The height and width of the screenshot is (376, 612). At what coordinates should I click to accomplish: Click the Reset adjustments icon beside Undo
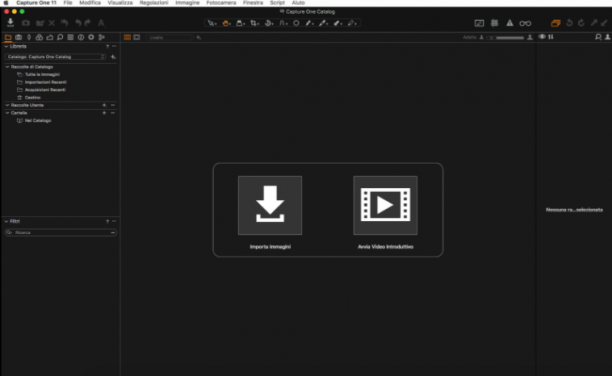pyautogui.click(x=64, y=23)
